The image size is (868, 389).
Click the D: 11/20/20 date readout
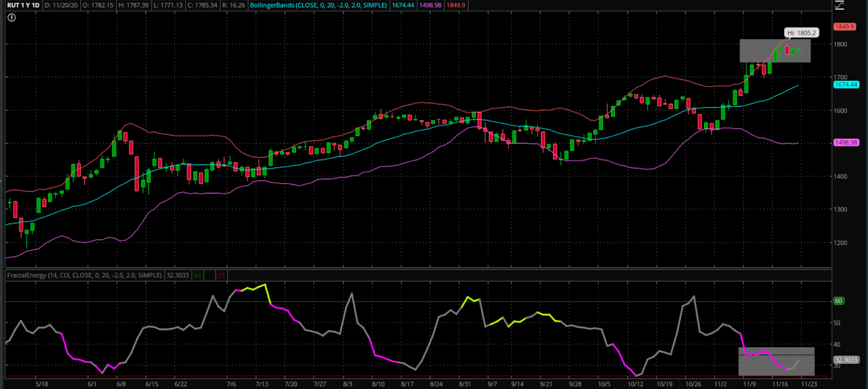[61, 5]
